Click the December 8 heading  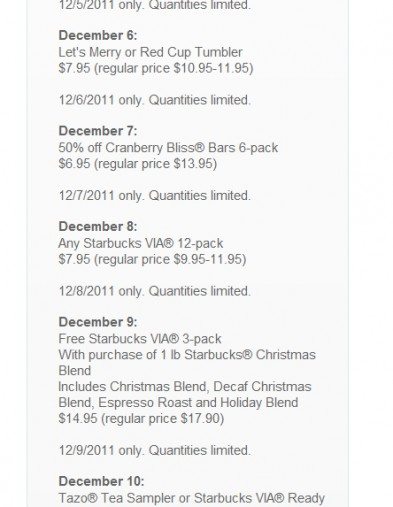pyautogui.click(x=98, y=226)
